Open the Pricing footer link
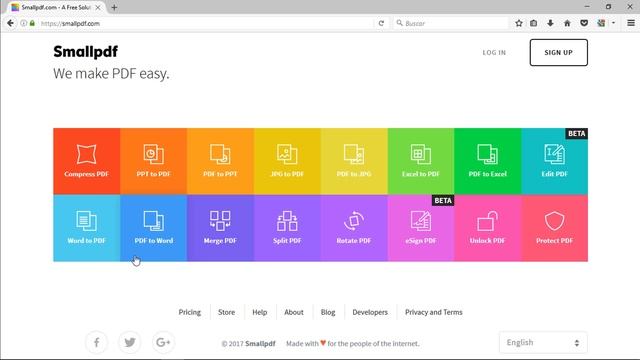 pos(190,312)
